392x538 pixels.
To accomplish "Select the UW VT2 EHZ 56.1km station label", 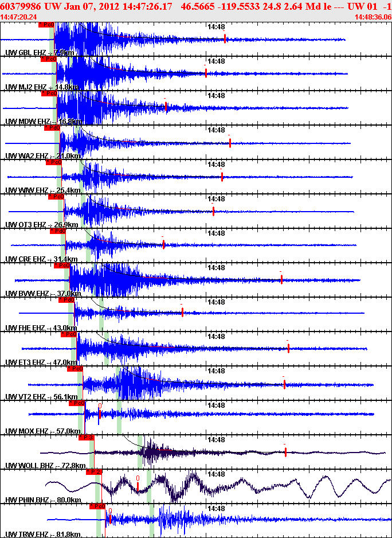I will [x=41, y=397].
